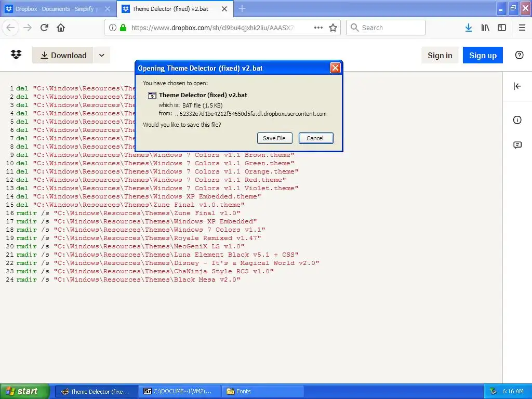Click the Firefox back arrow button
532x399 pixels.
click(x=10, y=28)
